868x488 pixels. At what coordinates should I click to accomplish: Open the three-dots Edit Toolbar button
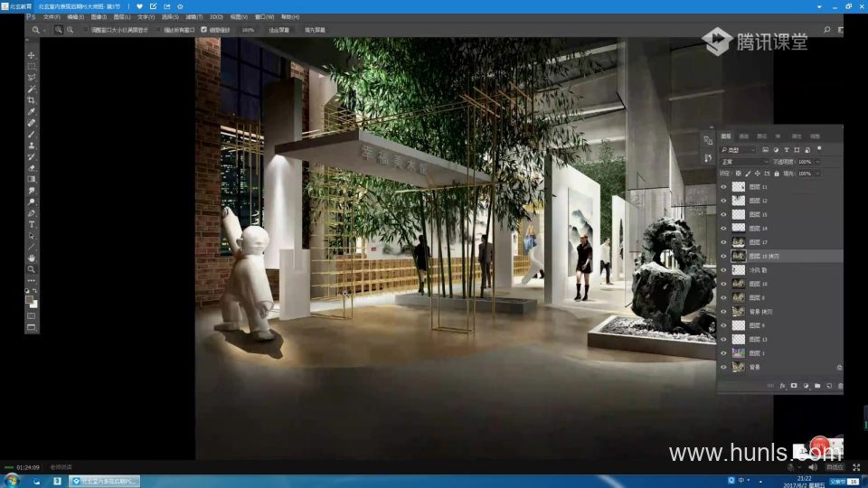tap(31, 280)
